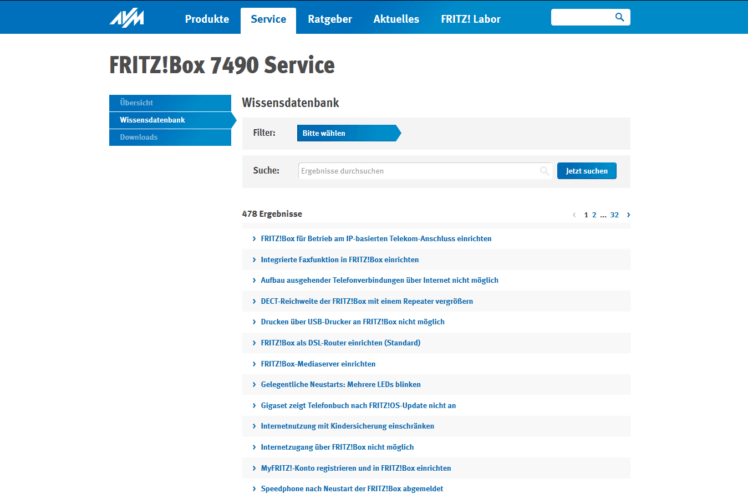Click the magnifier icon in the top search box
This screenshot has width=748, height=499.
(619, 17)
